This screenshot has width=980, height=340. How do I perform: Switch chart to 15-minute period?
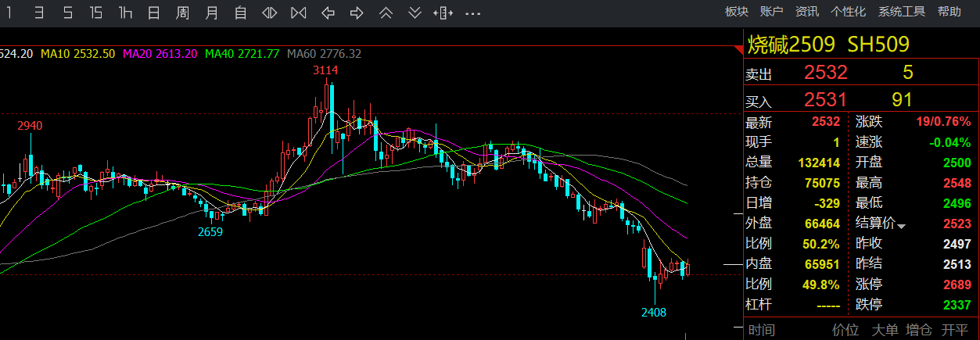point(95,13)
